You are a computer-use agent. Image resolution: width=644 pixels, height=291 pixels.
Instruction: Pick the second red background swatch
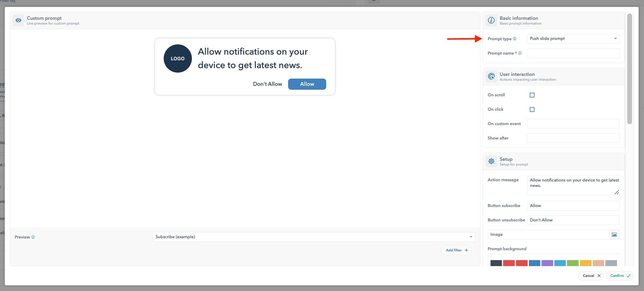522,263
